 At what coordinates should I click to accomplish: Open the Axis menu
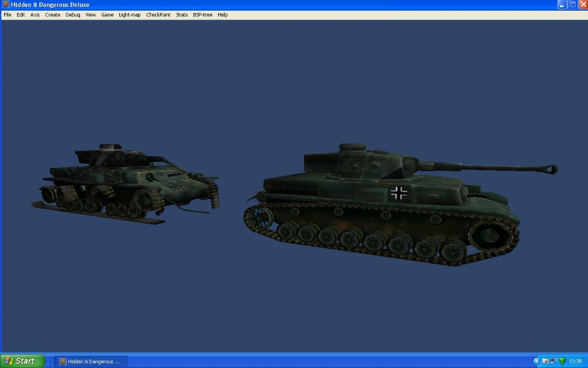[34, 15]
